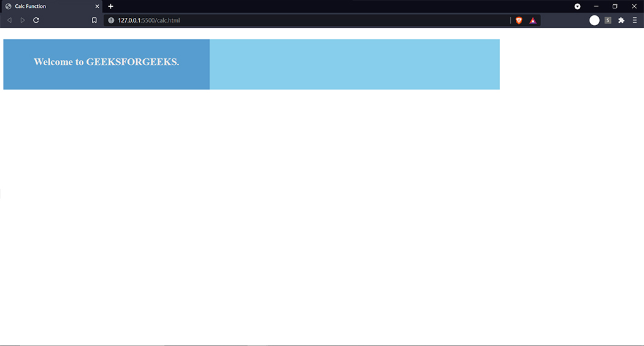Open the tab search dropdown button
The image size is (644, 346).
tap(578, 6)
